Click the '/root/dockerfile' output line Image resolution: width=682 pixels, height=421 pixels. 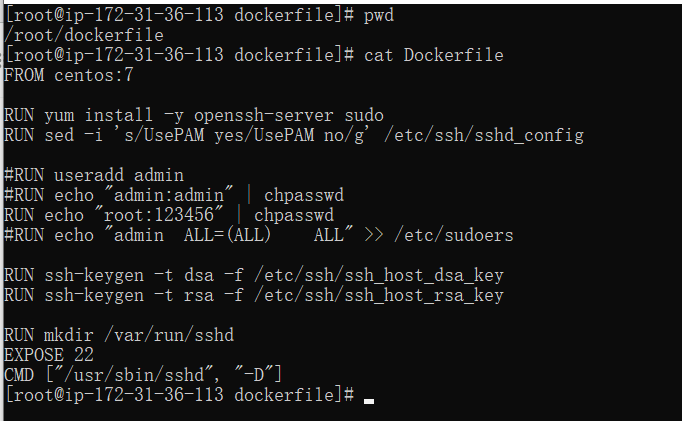click(84, 35)
